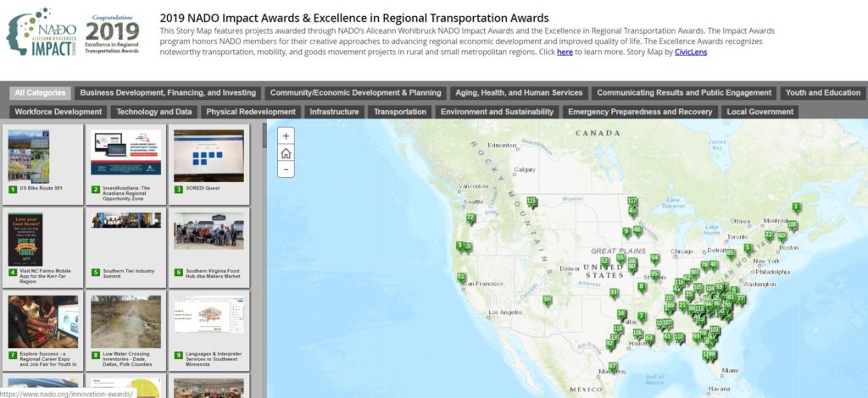This screenshot has height=398, width=868.
Task: Open the CivicLens link
Action: 690,52
